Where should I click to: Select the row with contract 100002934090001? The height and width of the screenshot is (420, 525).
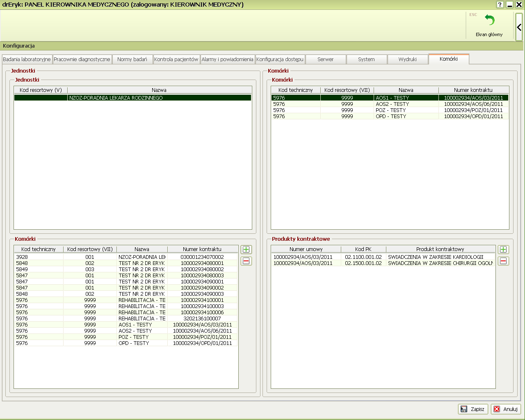126,281
